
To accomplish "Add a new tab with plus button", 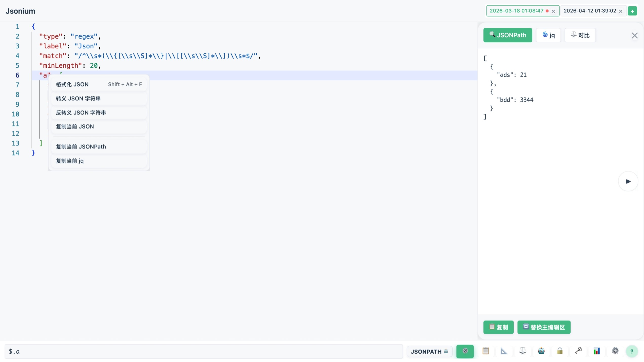I will click(x=632, y=11).
